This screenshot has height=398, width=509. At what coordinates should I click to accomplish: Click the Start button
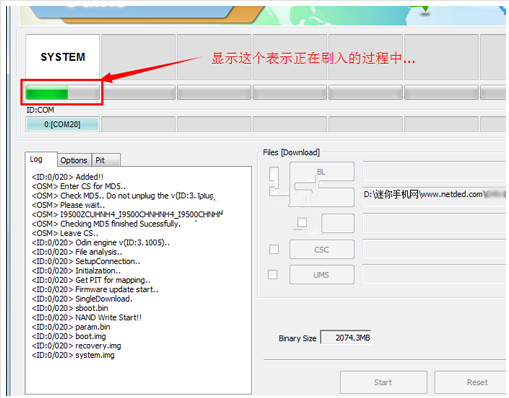[383, 382]
